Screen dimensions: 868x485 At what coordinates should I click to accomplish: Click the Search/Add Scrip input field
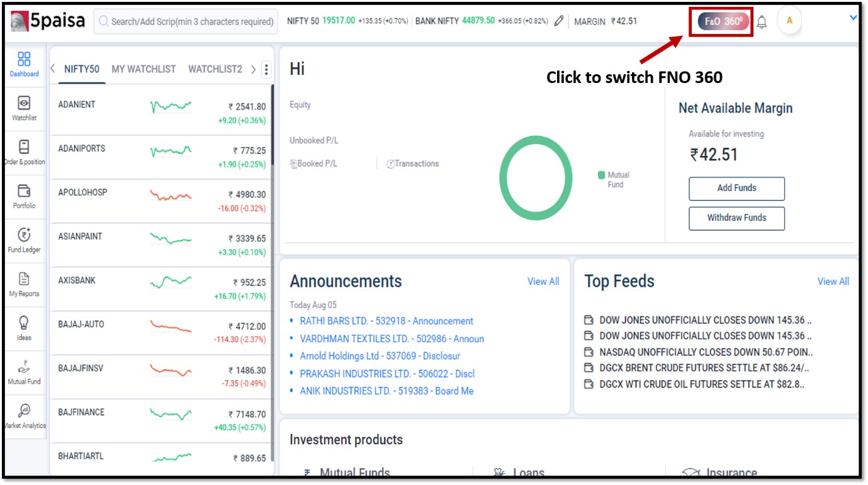(x=186, y=21)
